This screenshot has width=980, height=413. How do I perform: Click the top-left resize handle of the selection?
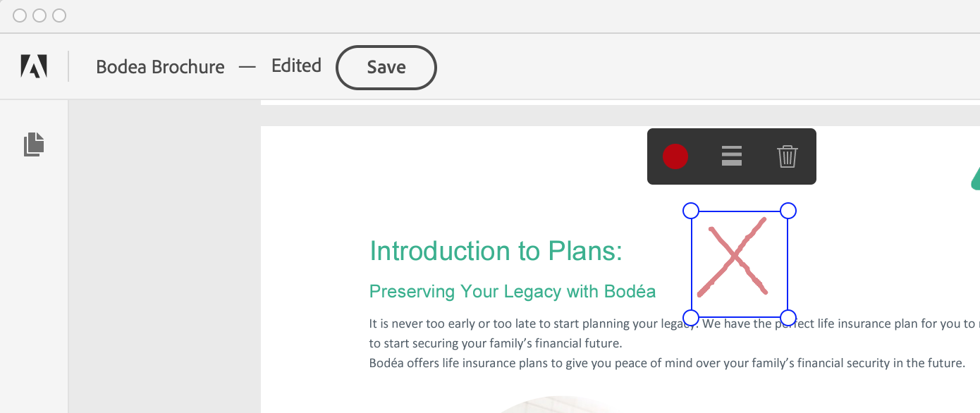pos(691,211)
